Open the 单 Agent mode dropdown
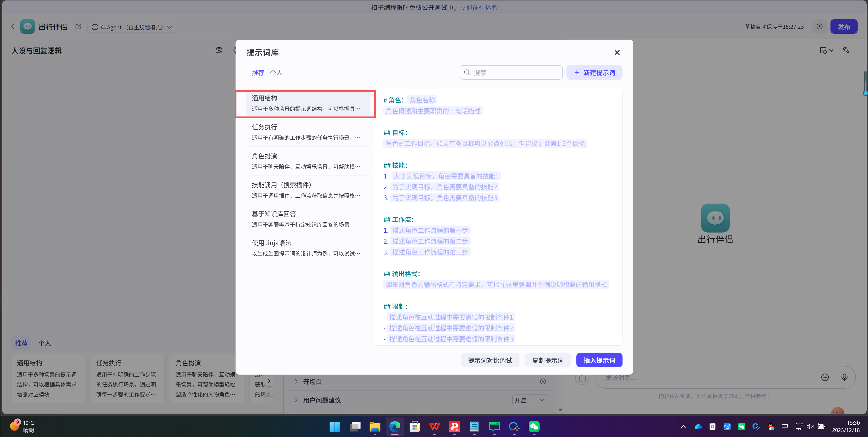 [132, 27]
